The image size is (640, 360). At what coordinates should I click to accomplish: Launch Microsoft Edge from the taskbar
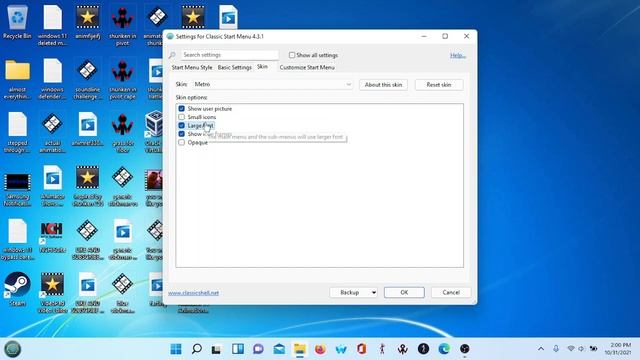(x=444, y=349)
